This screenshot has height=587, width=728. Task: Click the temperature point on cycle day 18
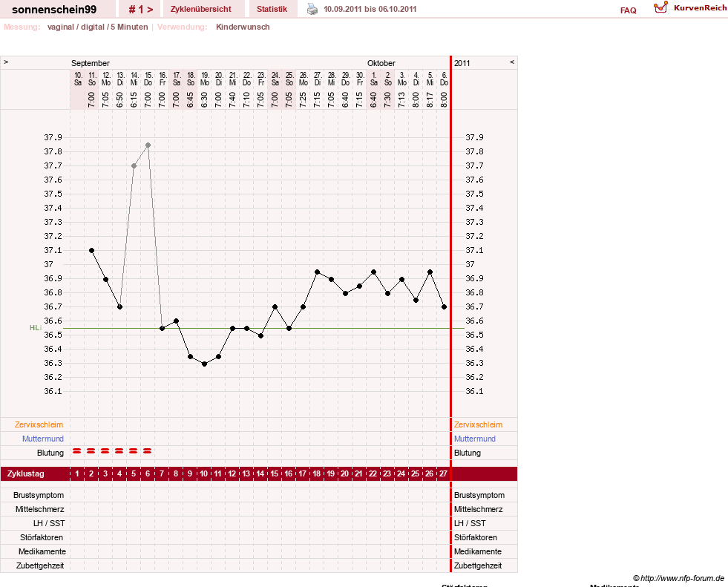tap(317, 272)
